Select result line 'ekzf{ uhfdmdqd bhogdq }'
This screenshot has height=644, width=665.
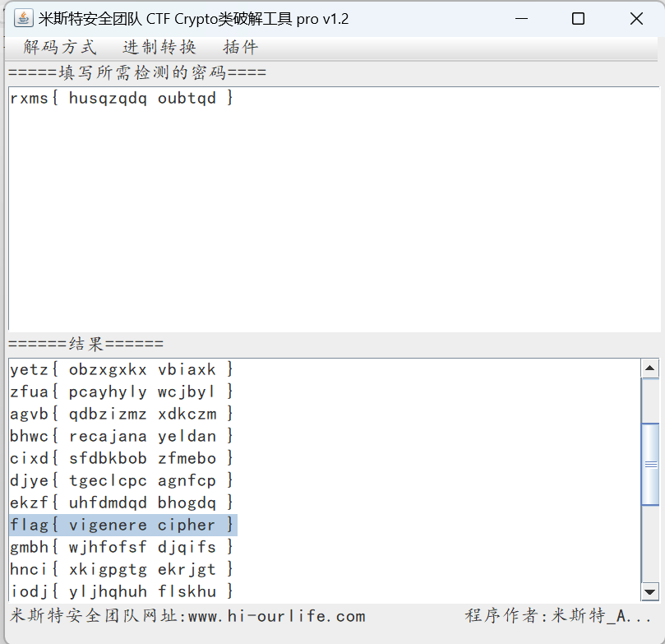(x=122, y=503)
